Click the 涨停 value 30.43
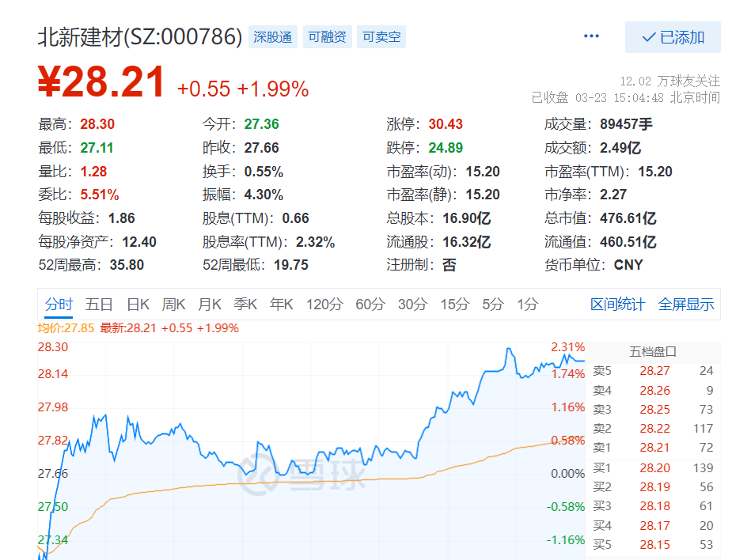Image resolution: width=732 pixels, height=560 pixels. pyautogui.click(x=446, y=124)
